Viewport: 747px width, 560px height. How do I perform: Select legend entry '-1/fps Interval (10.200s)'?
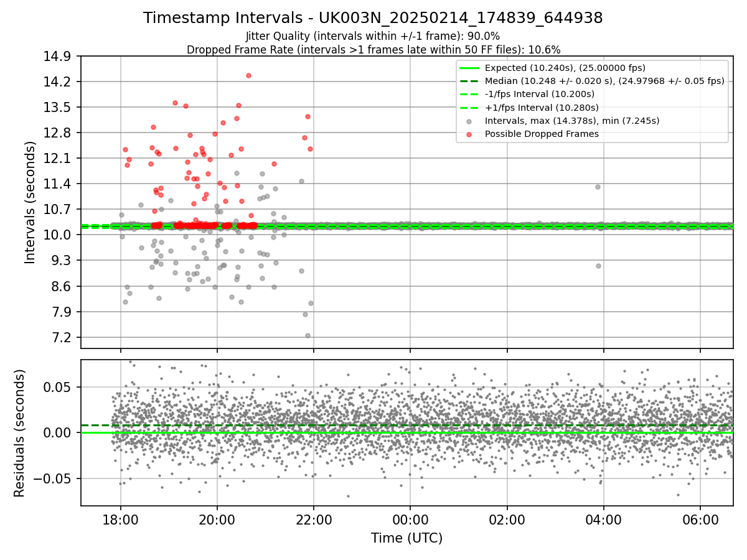point(540,94)
